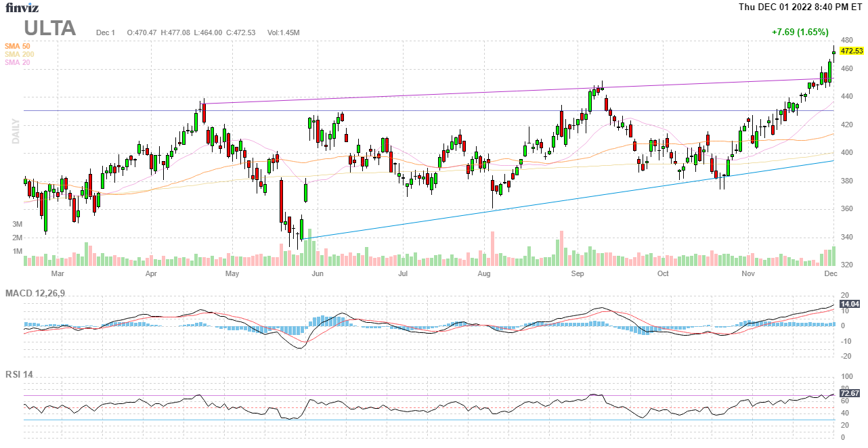Image resolution: width=868 pixels, height=448 pixels.
Task: Click the 14.04 MACD value tag
Action: click(x=850, y=305)
